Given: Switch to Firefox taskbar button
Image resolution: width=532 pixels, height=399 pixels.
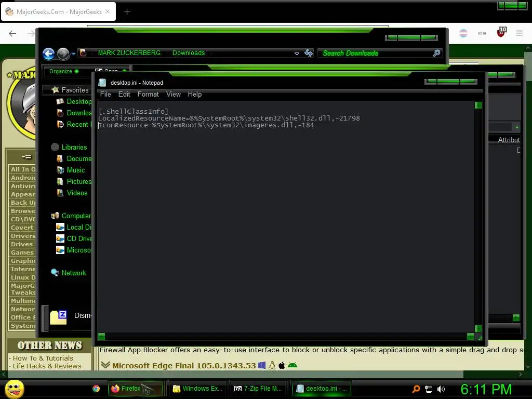Looking at the screenshot, I should pos(136,389).
